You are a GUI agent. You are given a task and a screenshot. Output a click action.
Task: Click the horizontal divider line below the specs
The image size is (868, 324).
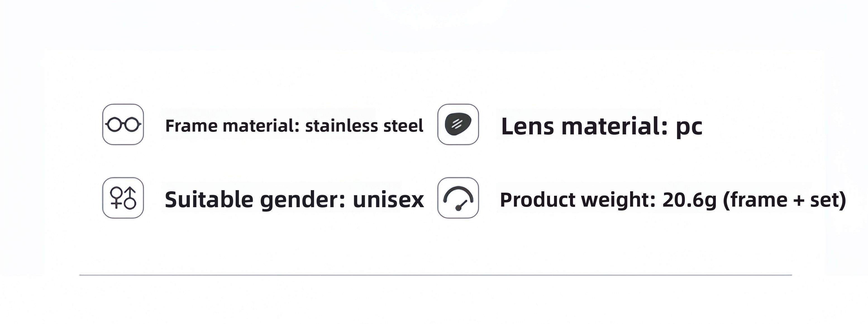click(435, 275)
